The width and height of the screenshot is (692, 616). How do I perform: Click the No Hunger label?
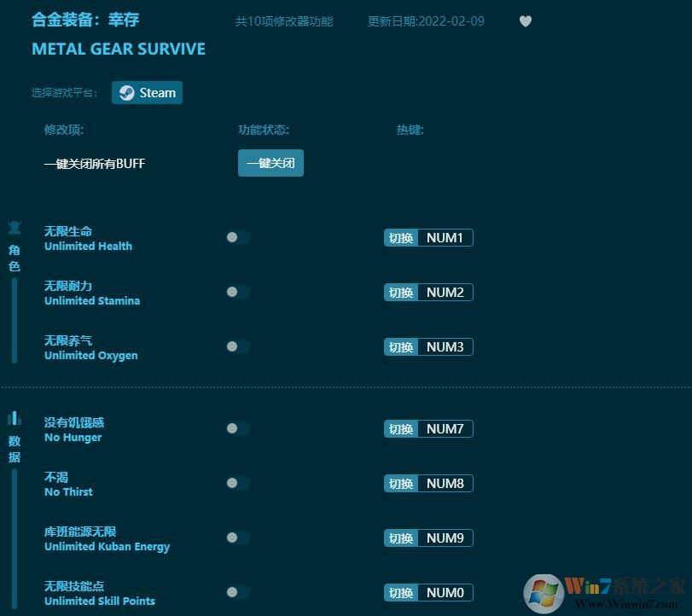(73, 438)
